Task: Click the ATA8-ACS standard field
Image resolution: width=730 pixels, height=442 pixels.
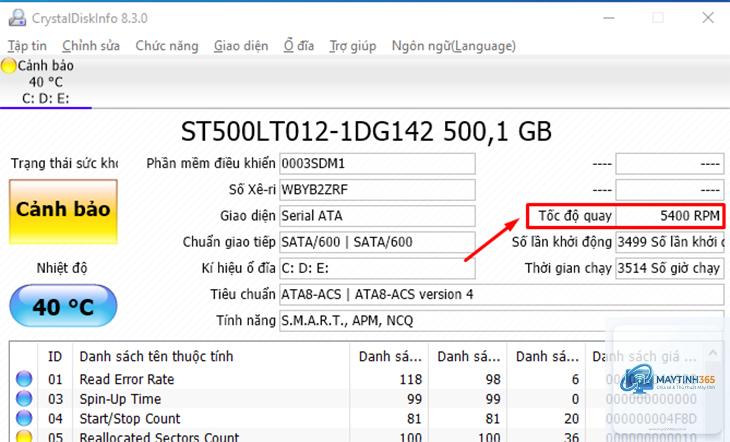Action: tap(501, 294)
